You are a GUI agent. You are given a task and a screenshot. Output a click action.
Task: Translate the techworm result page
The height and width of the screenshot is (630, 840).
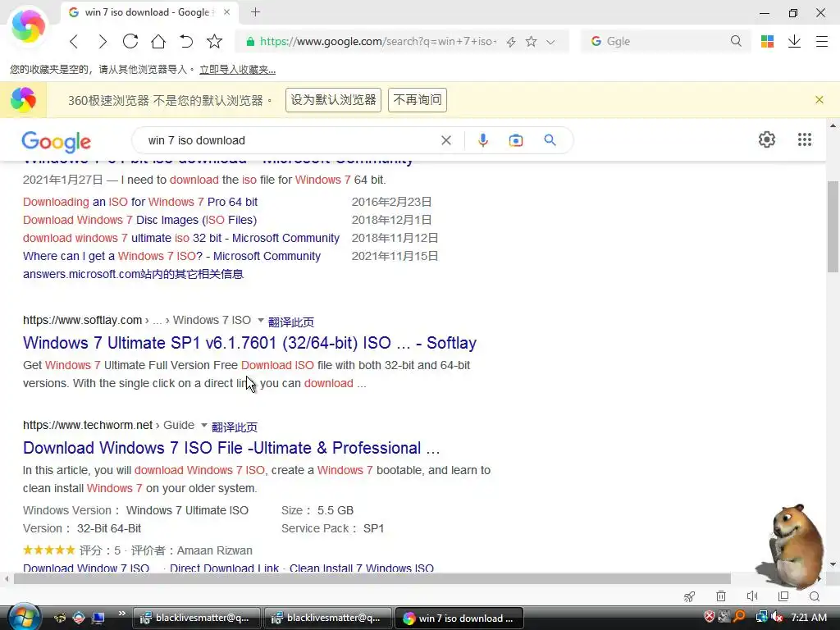pyautogui.click(x=235, y=427)
